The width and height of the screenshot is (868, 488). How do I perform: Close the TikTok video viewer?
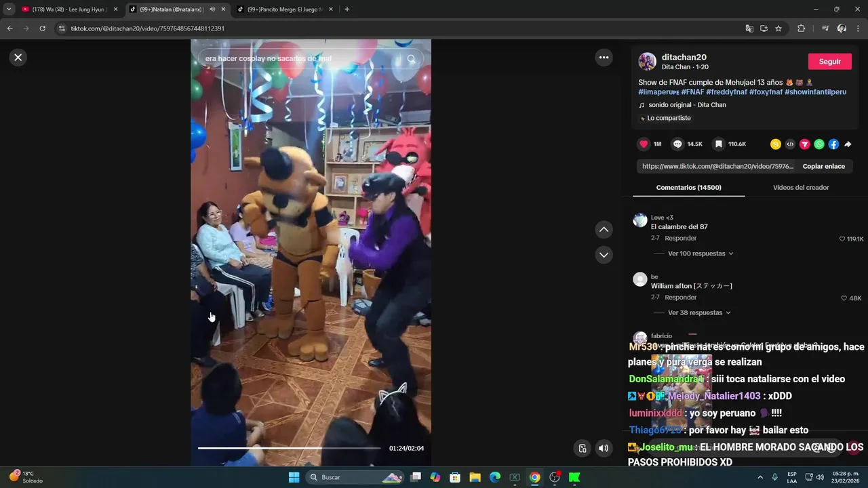18,58
